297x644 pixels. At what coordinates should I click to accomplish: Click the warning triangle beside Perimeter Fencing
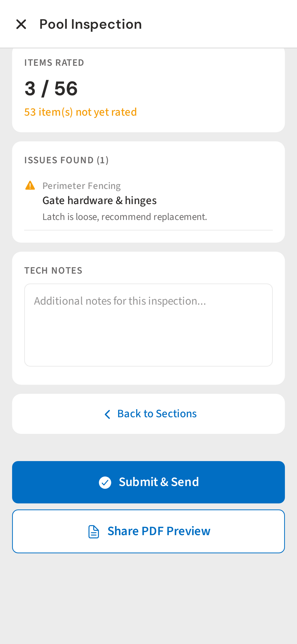[30, 186]
